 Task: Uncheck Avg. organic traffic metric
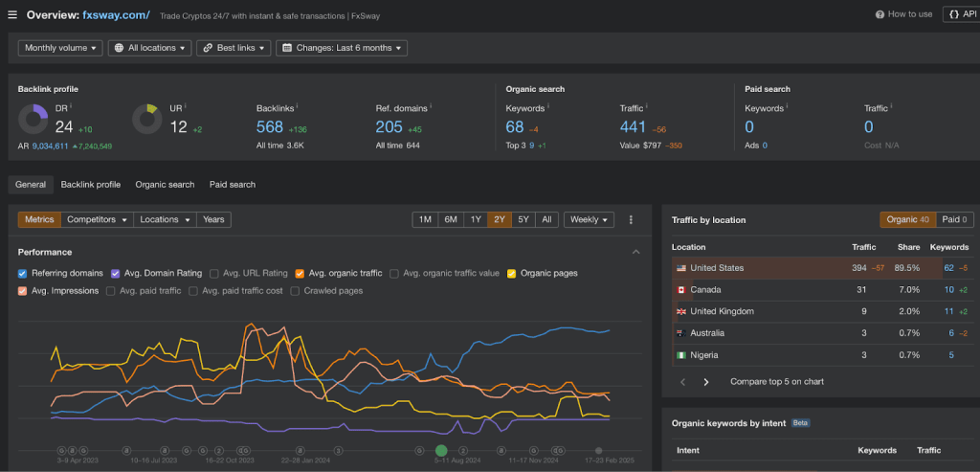click(x=300, y=273)
